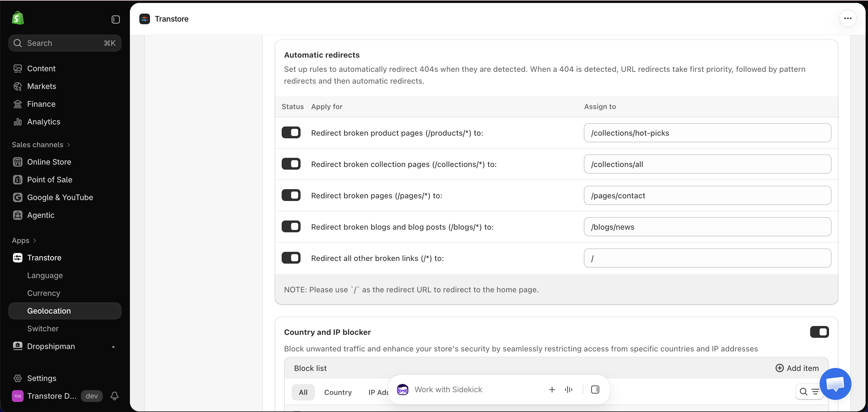868x412 pixels.
Task: Select the All tab in Block list
Action: (x=303, y=392)
